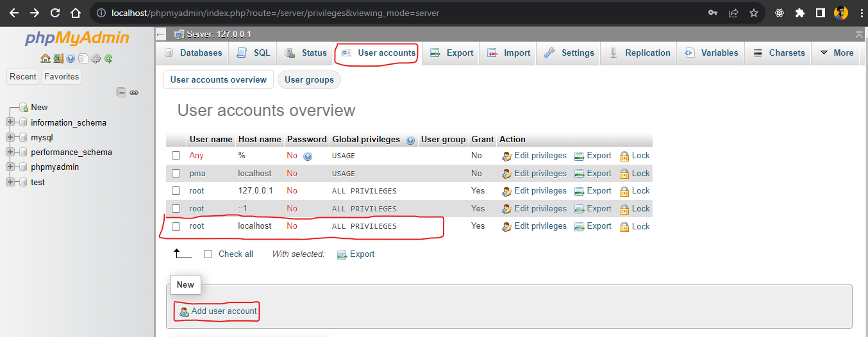Select the User accounts tab
Viewport: 868px width, 337px height.
[x=378, y=53]
